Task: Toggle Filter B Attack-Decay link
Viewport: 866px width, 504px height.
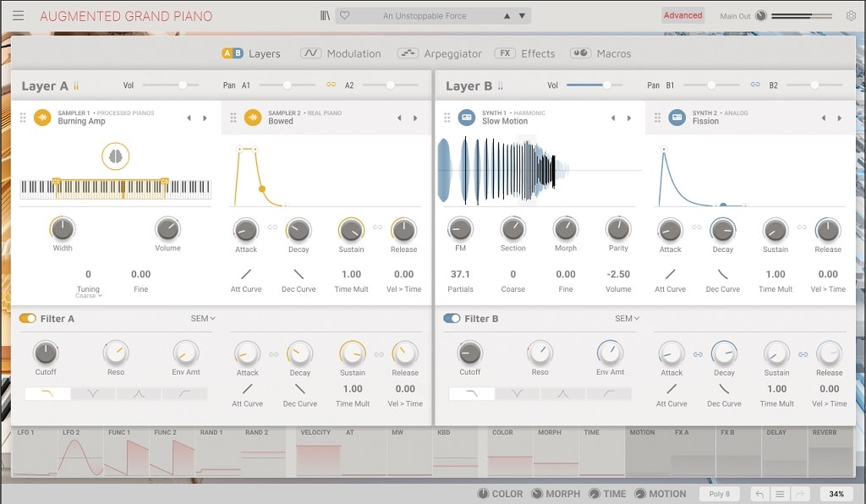Action: point(698,354)
